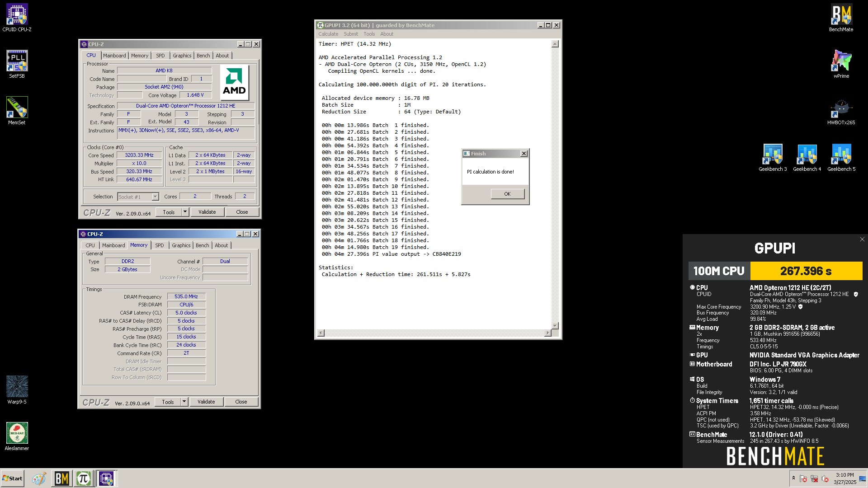Open the Windows Start menu
This screenshot has width=868, height=488.
coord(12,479)
